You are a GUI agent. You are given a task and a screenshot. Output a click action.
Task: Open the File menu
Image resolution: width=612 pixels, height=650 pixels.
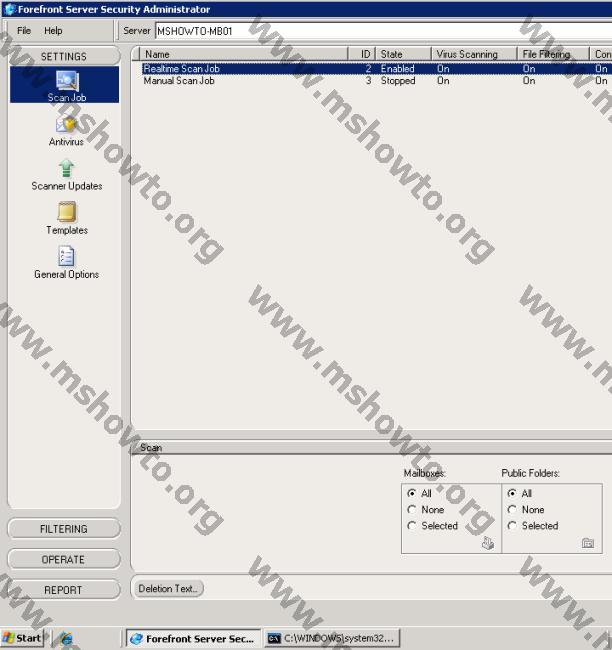coord(24,31)
